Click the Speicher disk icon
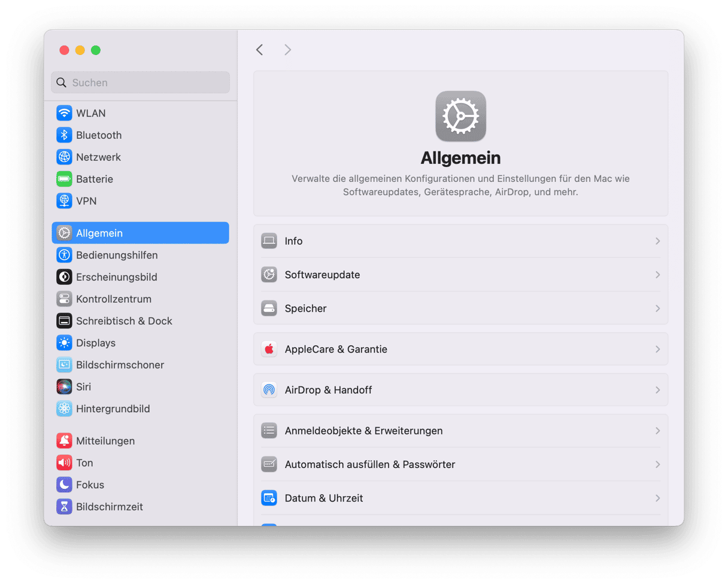This screenshot has height=584, width=728. point(269,308)
